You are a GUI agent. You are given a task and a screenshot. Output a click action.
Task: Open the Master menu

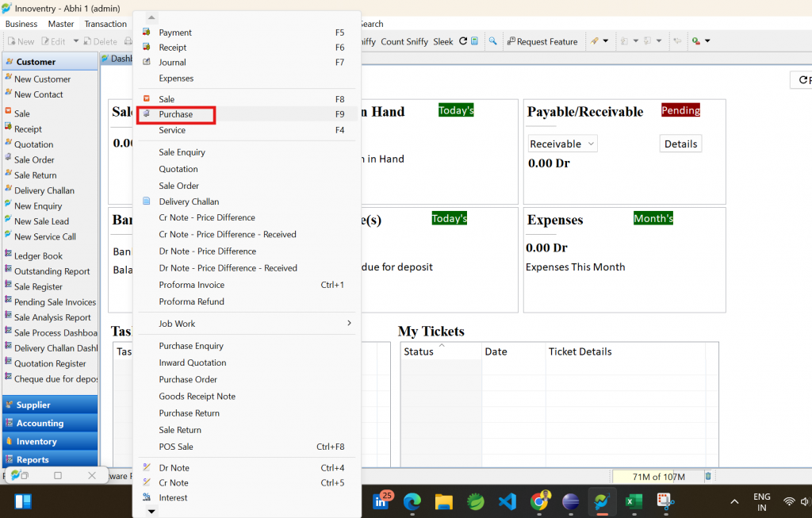pos(60,24)
